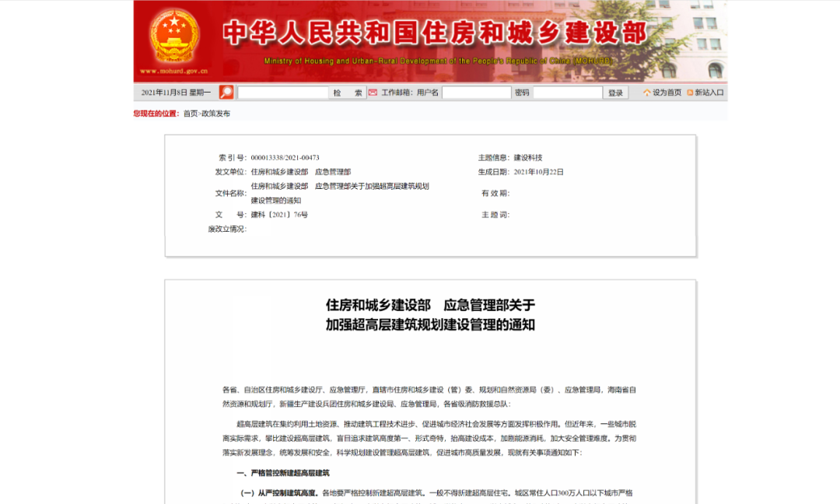Click 建设科技 subject info value
This screenshot has height=504, width=840.
[x=528, y=157]
